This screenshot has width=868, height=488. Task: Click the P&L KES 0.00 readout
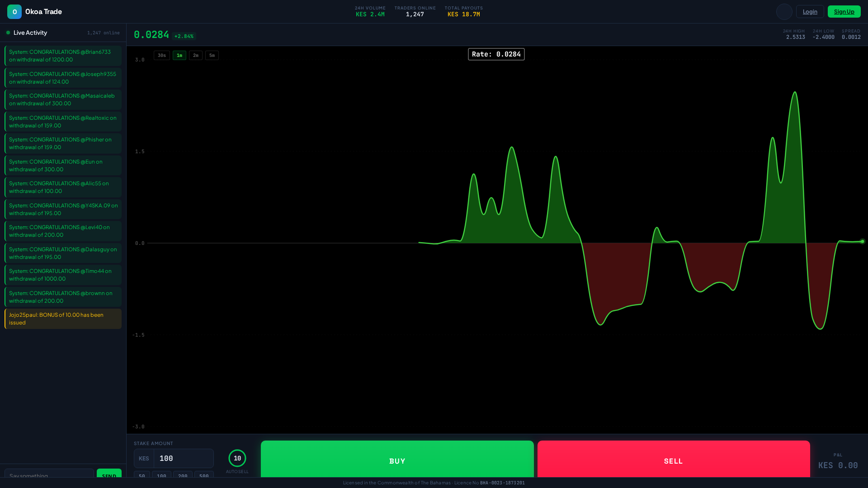pyautogui.click(x=838, y=461)
